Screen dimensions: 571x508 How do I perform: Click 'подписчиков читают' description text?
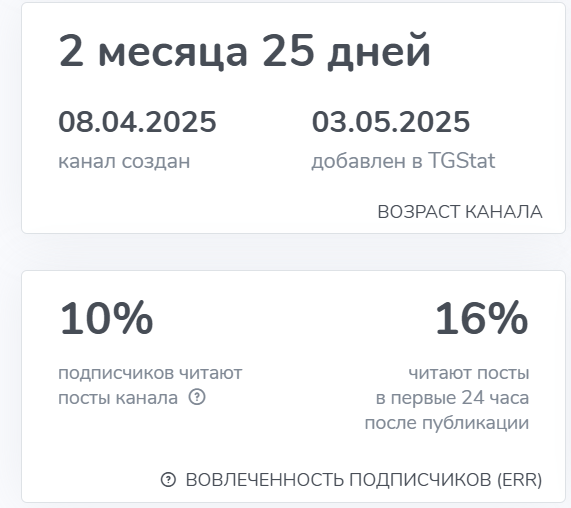(x=150, y=373)
